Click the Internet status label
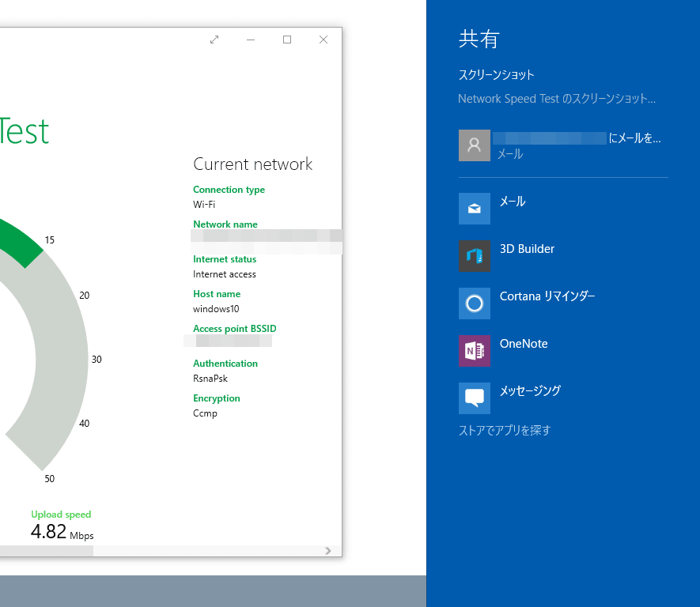Image resolution: width=700 pixels, height=607 pixels. (x=225, y=259)
